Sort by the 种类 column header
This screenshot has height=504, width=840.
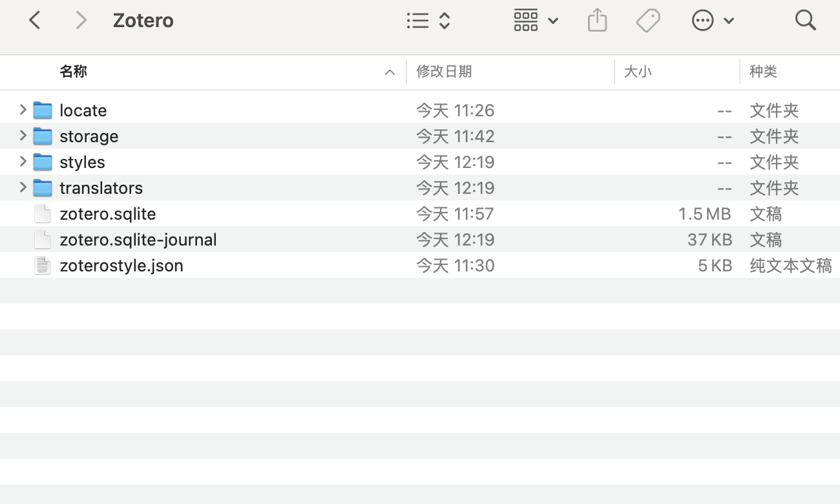(763, 72)
